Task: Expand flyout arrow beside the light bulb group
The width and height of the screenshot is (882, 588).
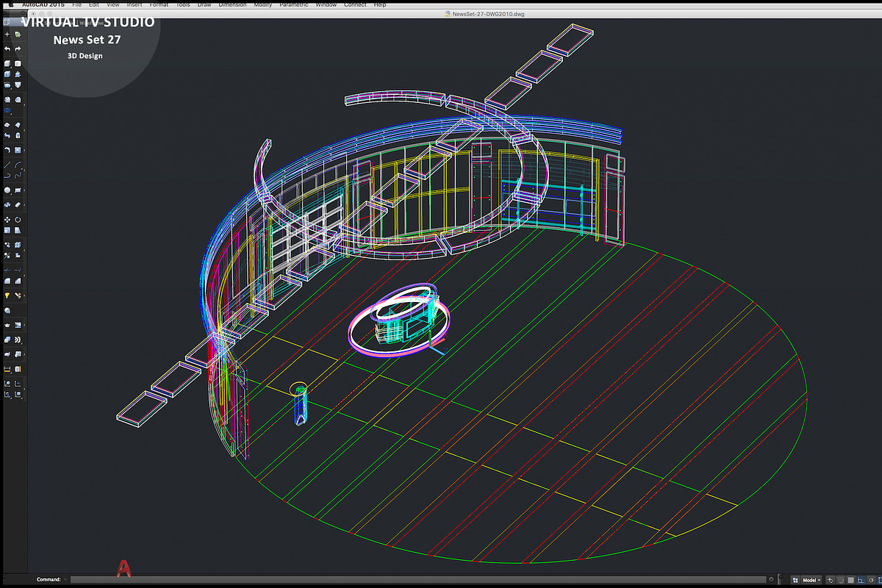Action: 24,295
